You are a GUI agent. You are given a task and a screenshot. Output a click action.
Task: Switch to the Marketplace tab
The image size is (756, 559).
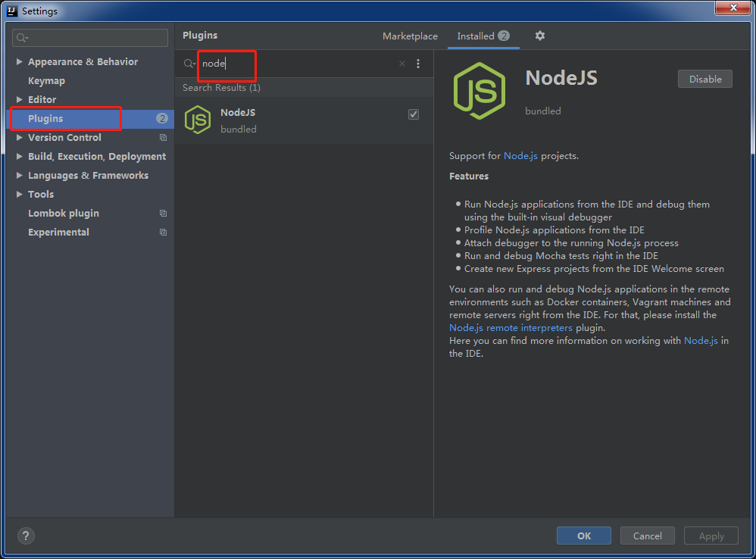pyautogui.click(x=410, y=36)
